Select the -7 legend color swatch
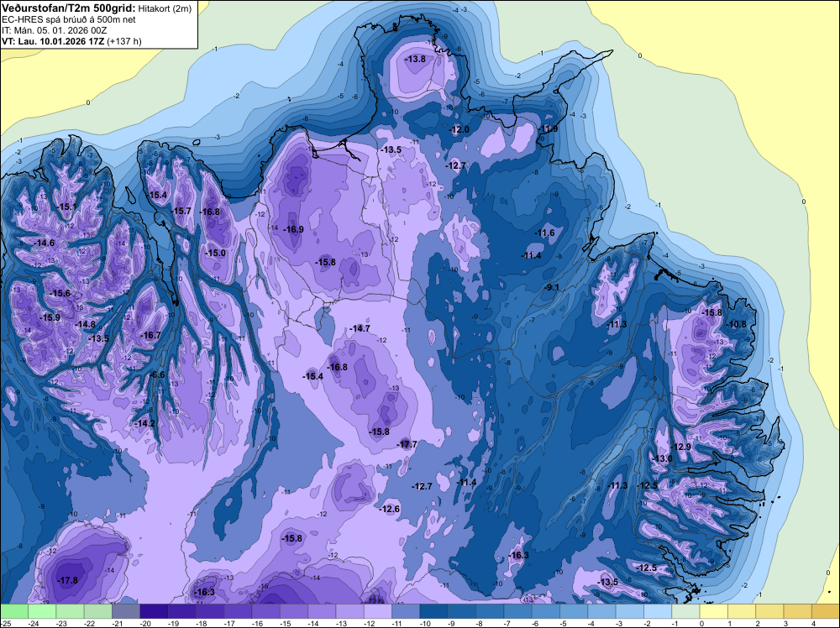Screen dimensions: 840x628 (517, 611)
